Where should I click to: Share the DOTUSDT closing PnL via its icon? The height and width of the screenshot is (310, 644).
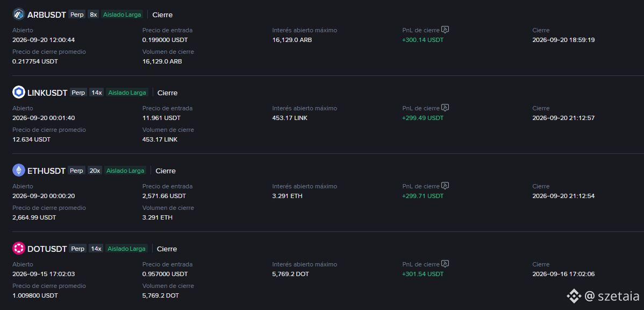445,264
